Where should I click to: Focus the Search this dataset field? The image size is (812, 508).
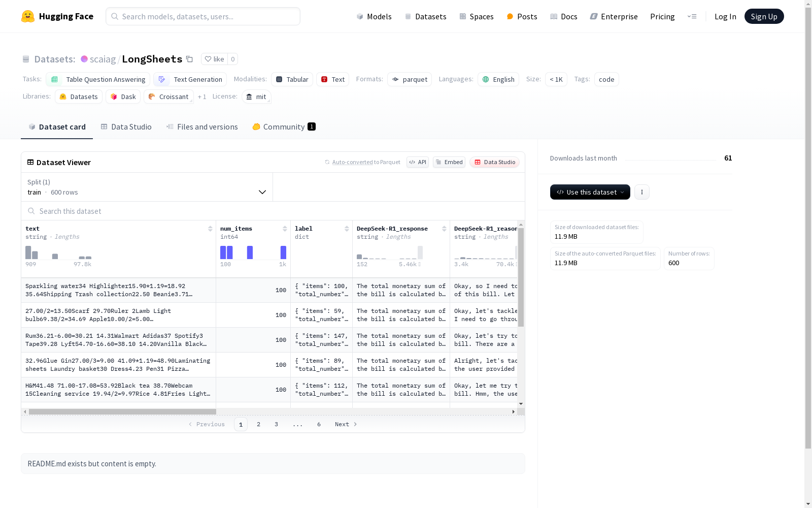point(273,211)
